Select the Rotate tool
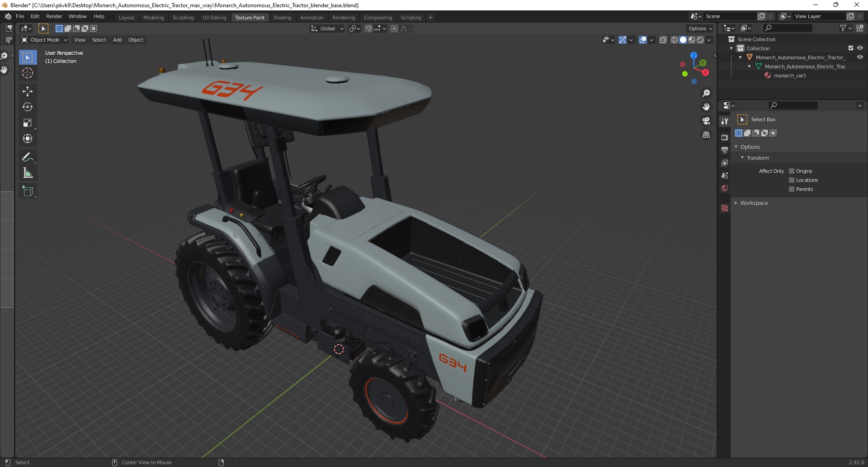The image size is (868, 467). tap(28, 107)
